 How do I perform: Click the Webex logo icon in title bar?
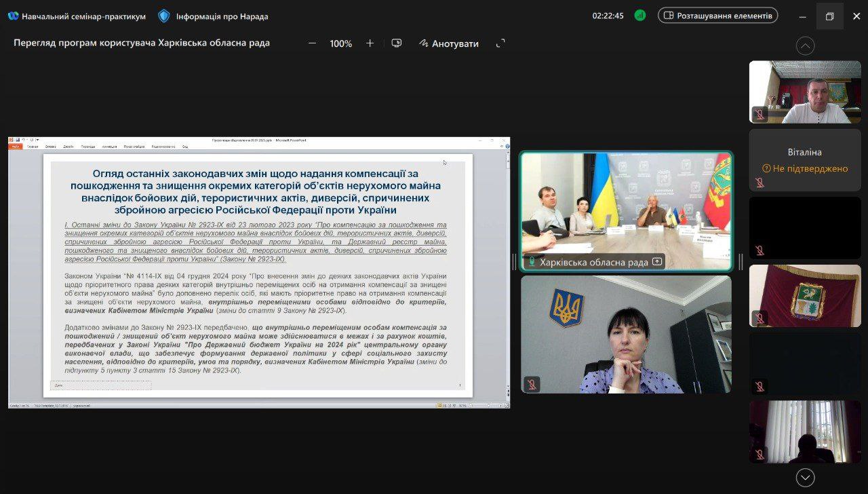click(13, 16)
